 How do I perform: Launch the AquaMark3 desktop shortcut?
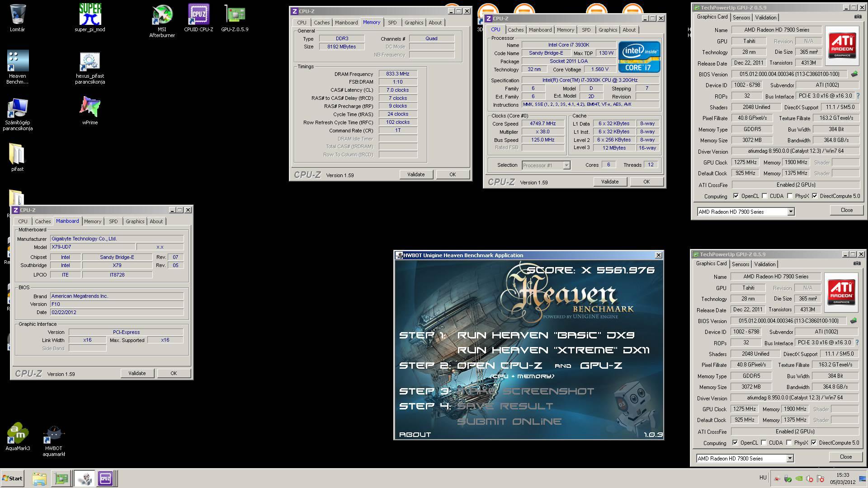(18, 437)
